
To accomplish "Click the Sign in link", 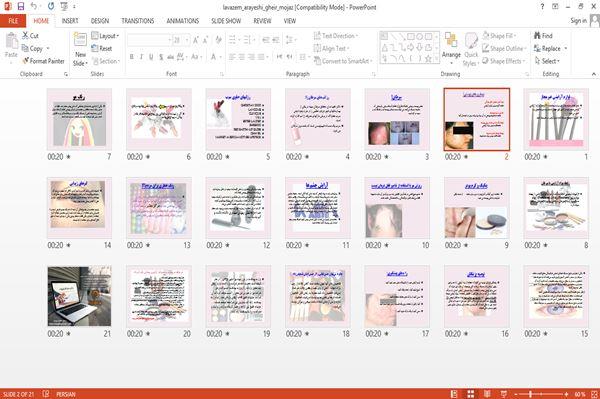I will pyautogui.click(x=578, y=21).
